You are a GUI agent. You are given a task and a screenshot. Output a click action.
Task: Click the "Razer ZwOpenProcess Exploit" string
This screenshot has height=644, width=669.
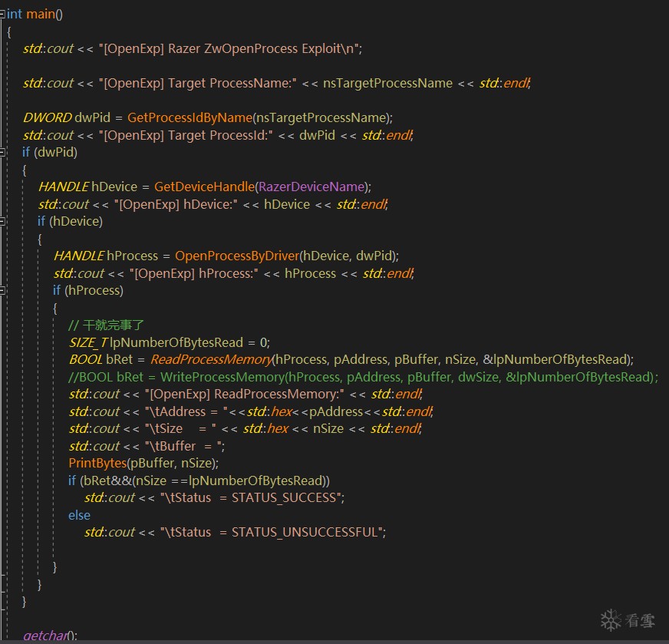pos(230,48)
